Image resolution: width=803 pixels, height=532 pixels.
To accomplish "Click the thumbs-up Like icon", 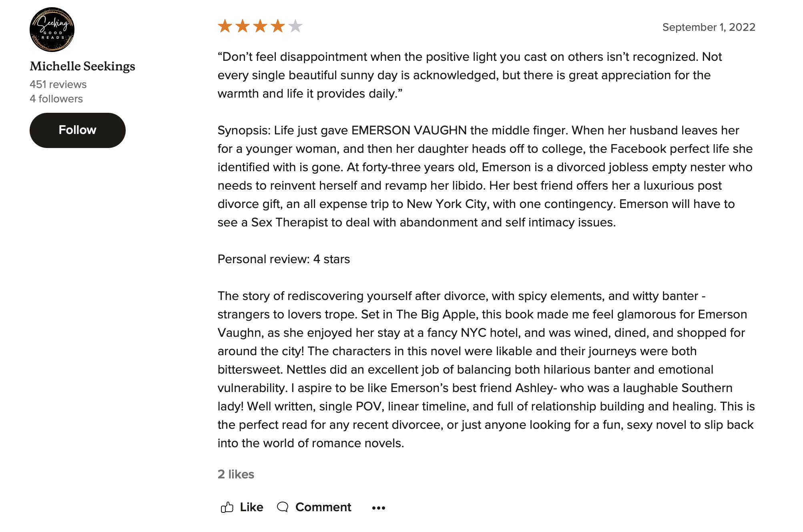I will tap(227, 507).
